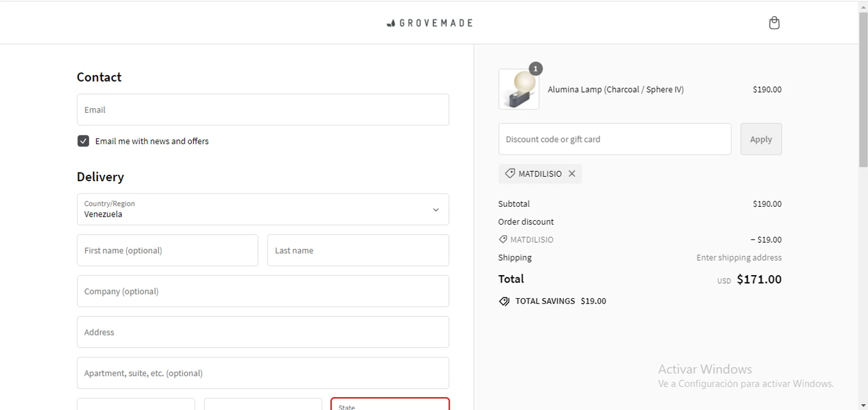Focus the Email input field
The height and width of the screenshot is (410, 868).
point(263,109)
